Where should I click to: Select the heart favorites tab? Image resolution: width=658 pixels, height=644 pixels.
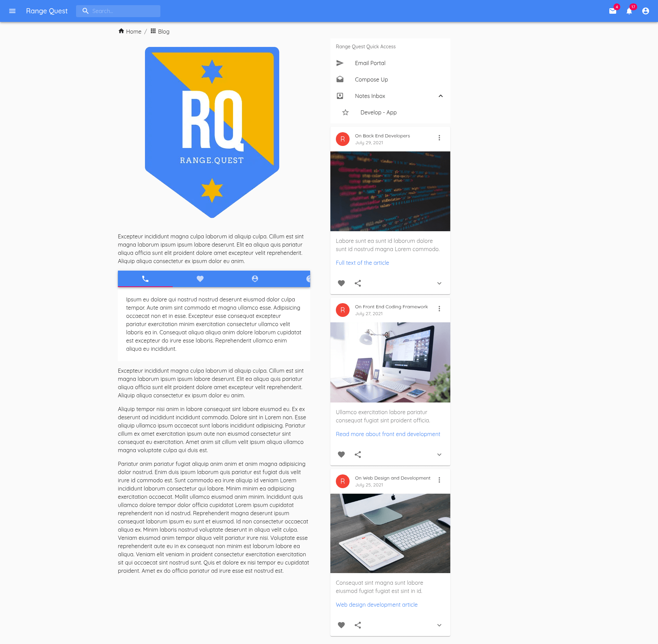[200, 279]
